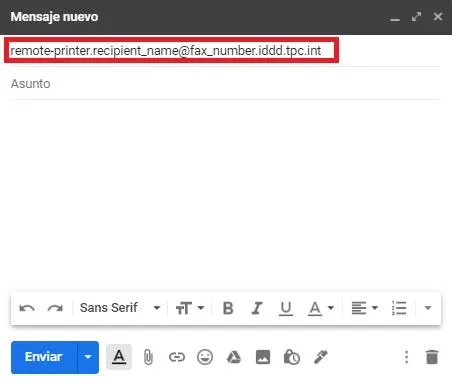Insert a photo
This screenshot has height=385, width=452.
[x=263, y=357]
